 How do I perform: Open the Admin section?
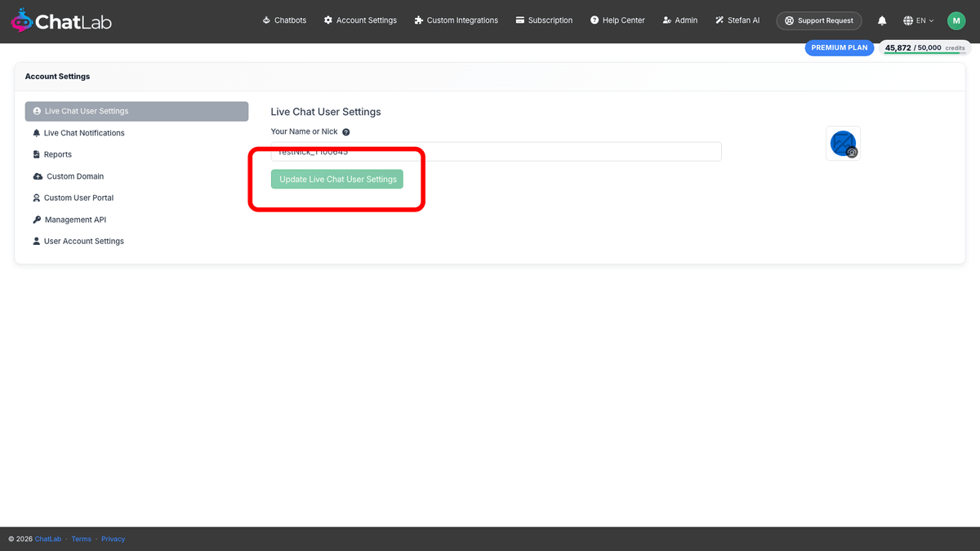680,20
